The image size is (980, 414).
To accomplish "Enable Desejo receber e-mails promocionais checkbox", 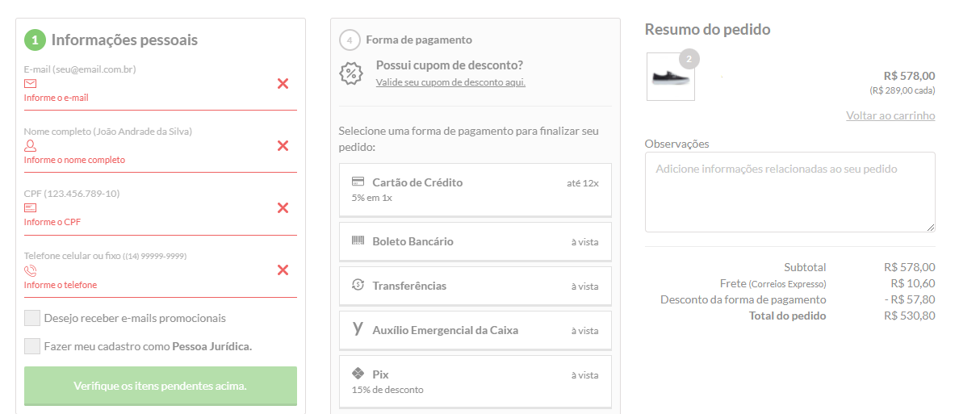I will [x=32, y=318].
